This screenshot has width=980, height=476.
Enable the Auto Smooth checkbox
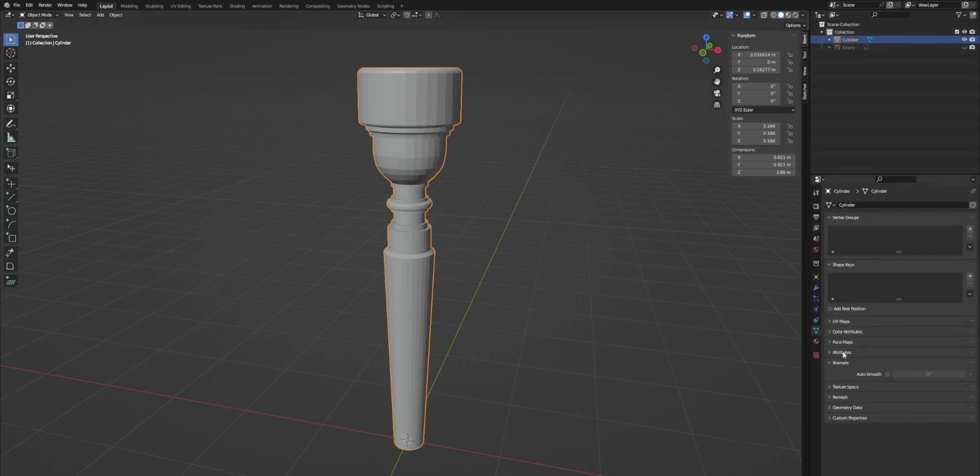coord(887,374)
